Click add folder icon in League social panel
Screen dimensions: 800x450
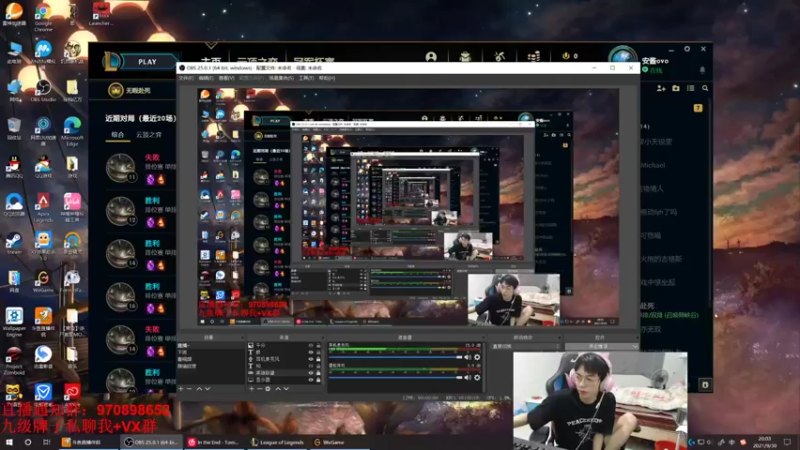coord(676,88)
